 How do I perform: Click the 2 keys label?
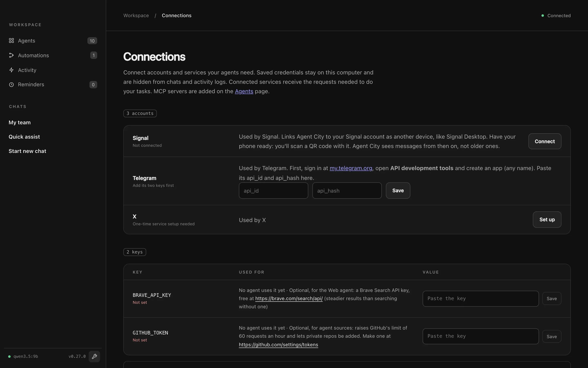(x=135, y=252)
